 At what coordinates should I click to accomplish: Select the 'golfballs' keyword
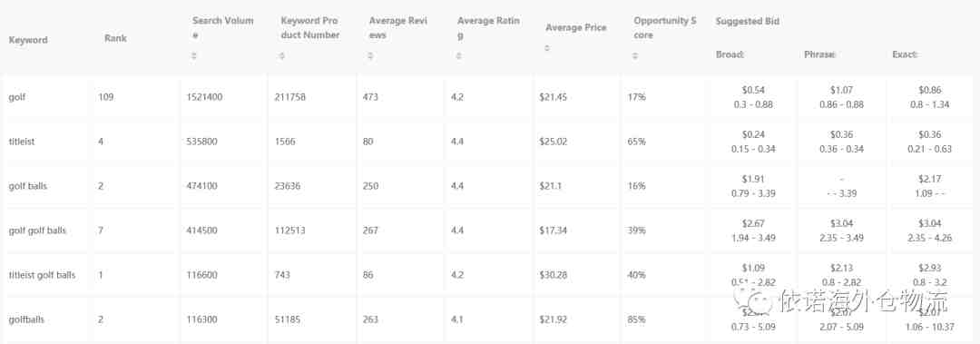click(26, 319)
